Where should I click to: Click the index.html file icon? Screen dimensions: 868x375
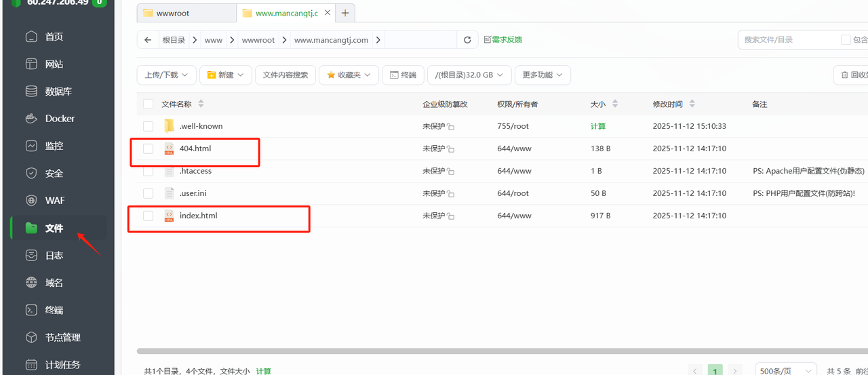(x=169, y=216)
